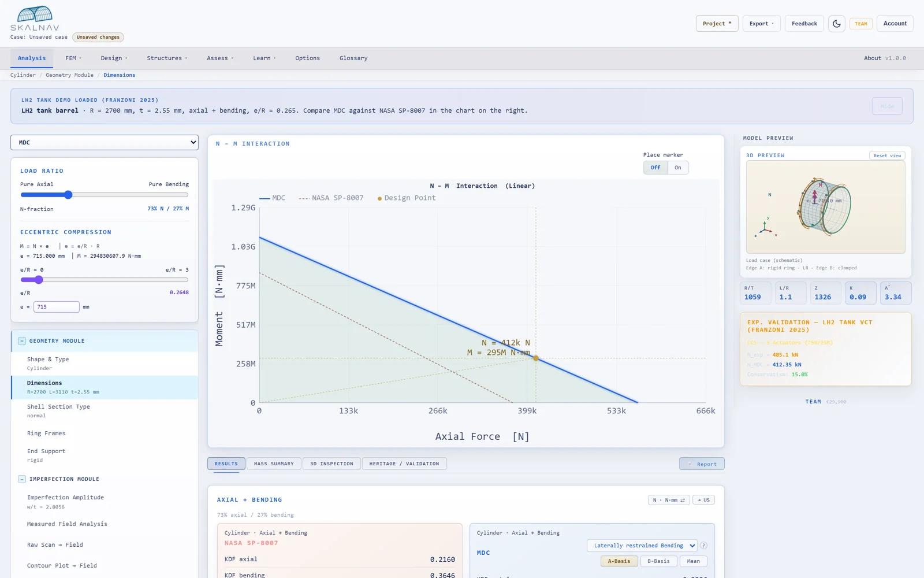Select the Results tab
Viewport: 924px width, 578px height.
[x=226, y=464]
